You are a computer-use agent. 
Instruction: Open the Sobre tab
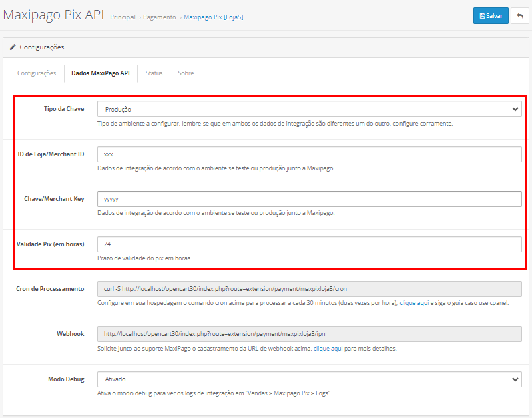pyautogui.click(x=186, y=73)
